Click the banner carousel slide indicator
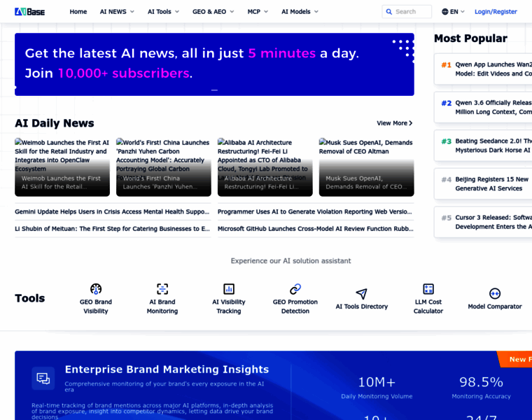This screenshot has height=420, width=532. coord(214,90)
